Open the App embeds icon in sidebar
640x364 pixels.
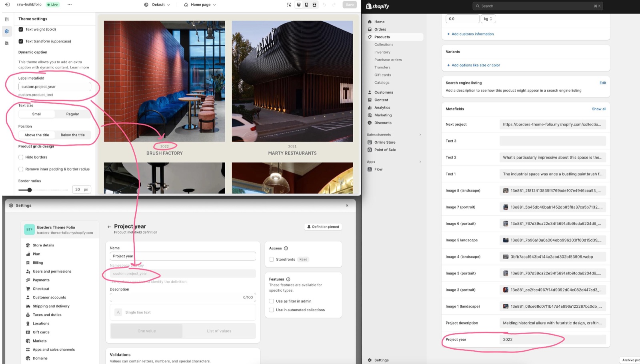6,43
